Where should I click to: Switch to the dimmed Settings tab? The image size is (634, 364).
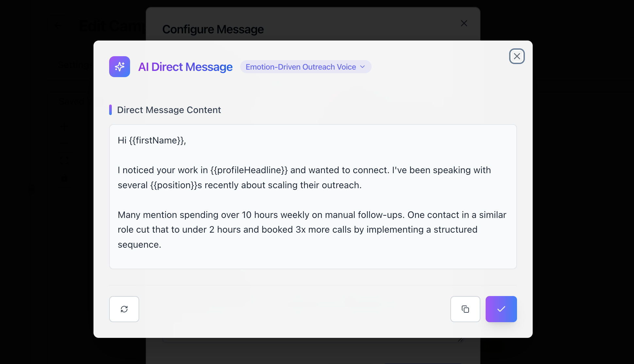pos(75,65)
